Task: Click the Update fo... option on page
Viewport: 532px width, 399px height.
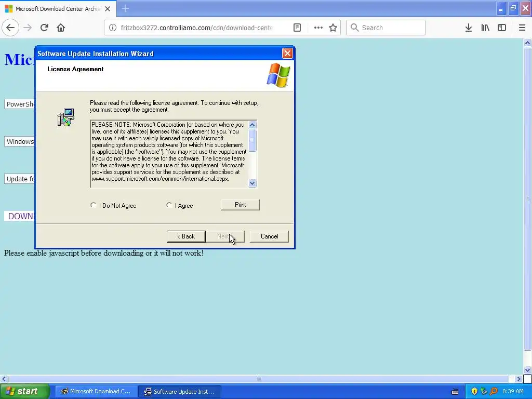Action: [x=20, y=179]
